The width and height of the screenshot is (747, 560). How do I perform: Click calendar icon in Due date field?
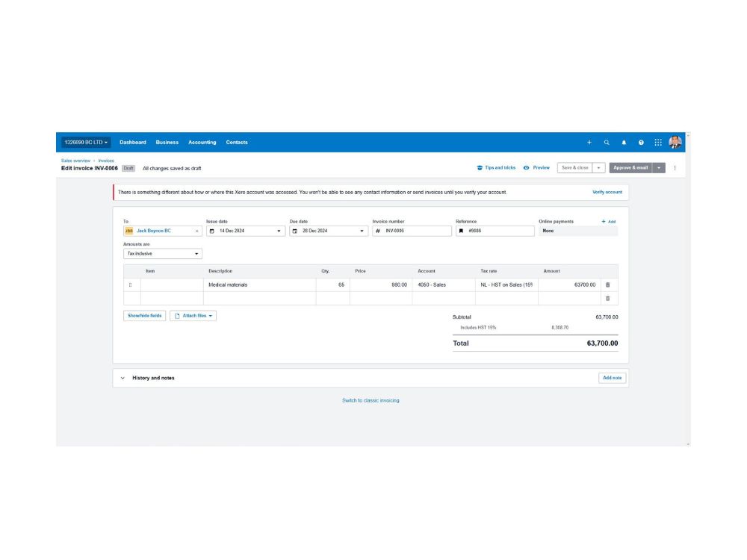(295, 231)
